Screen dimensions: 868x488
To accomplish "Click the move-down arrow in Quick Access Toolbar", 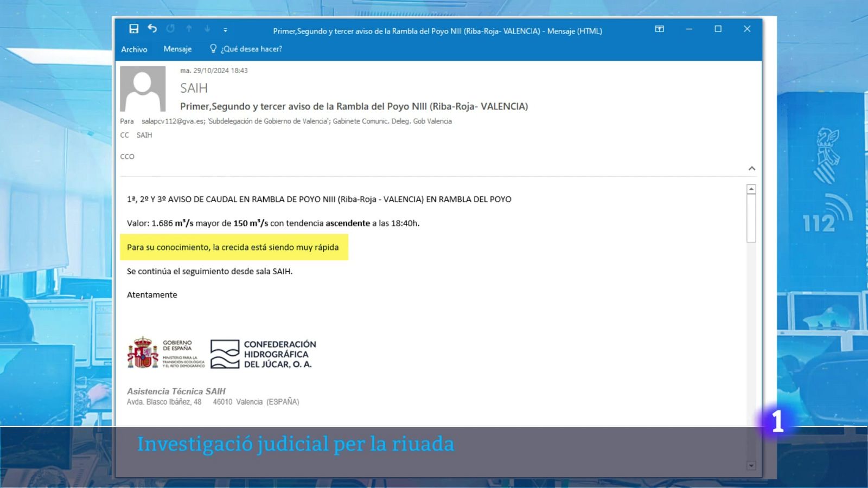I will coord(207,29).
